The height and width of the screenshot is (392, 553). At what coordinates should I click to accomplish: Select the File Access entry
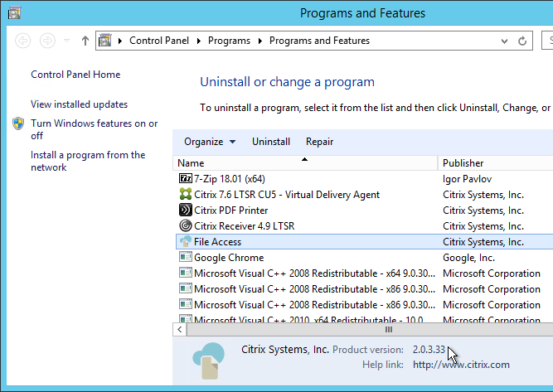click(x=364, y=242)
